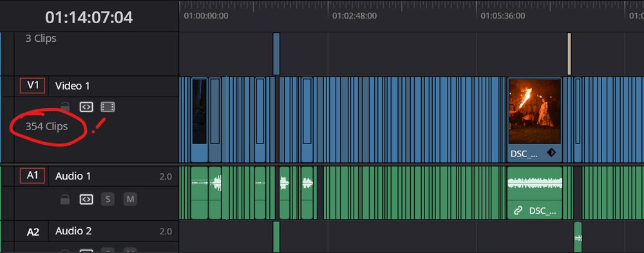Click the timecode display 01:14:07:04
The image size is (644, 253).
coord(89,17)
